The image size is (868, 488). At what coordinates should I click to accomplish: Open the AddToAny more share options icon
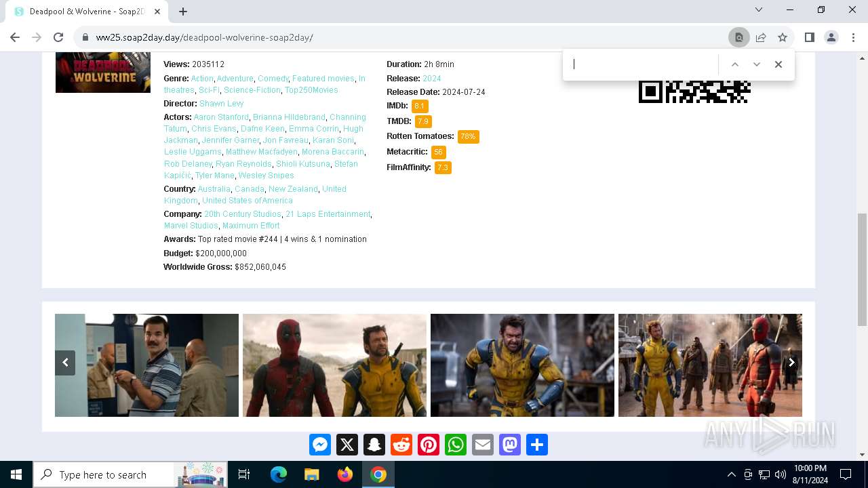pyautogui.click(x=537, y=445)
